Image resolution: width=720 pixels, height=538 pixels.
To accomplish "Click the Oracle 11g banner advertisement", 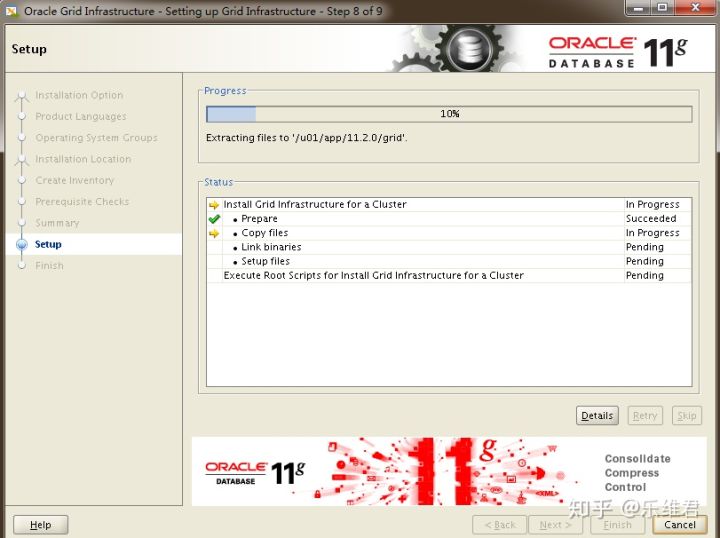I will coord(449,471).
